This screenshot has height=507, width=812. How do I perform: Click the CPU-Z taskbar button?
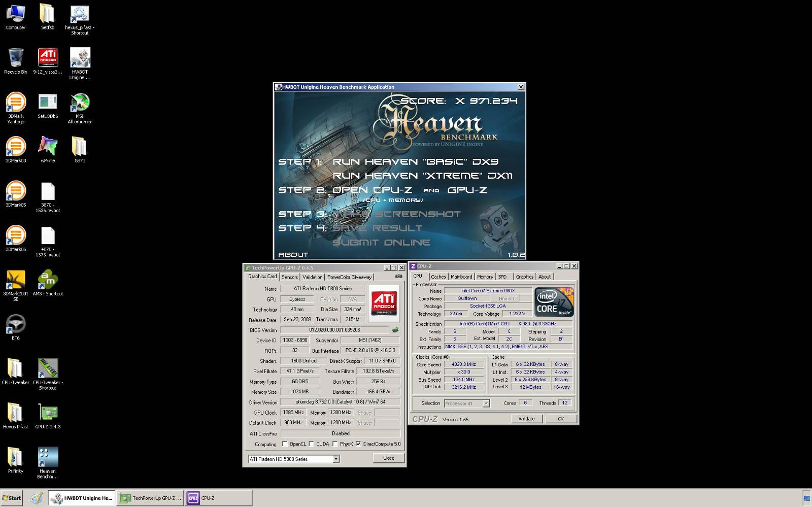[x=219, y=498]
